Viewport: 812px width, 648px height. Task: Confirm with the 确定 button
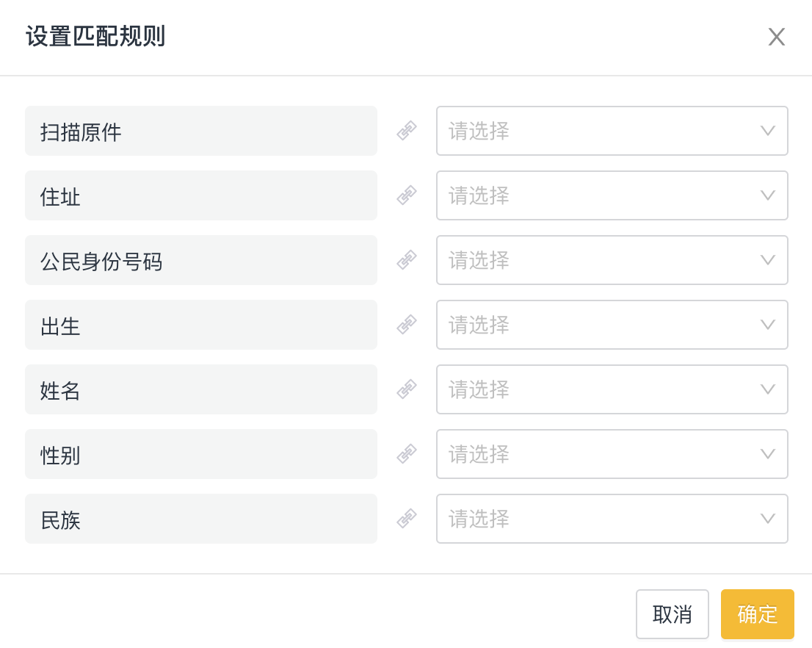pyautogui.click(x=757, y=614)
